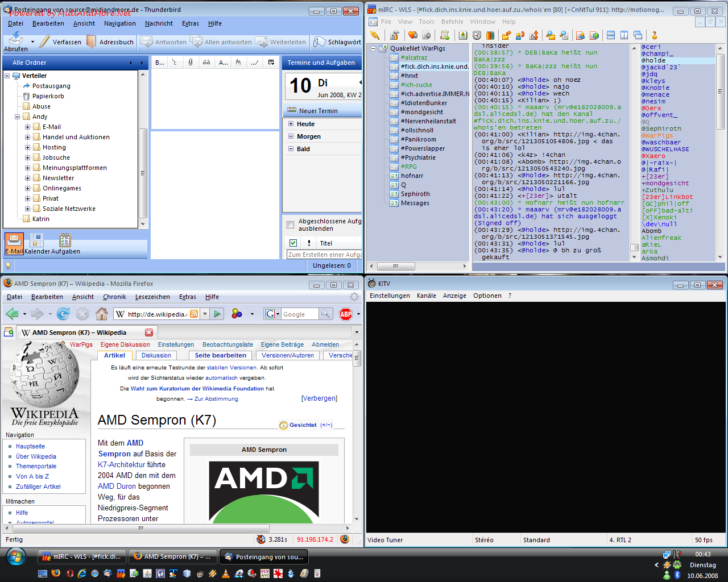Hide the Wikipedia notice via Verbergen
This screenshot has height=582, width=728.
coord(319,398)
